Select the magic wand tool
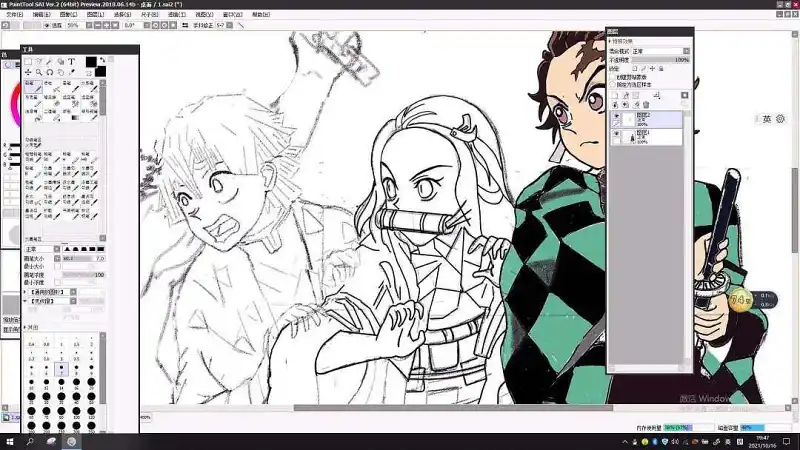This screenshot has width=800, height=450. tap(49, 62)
